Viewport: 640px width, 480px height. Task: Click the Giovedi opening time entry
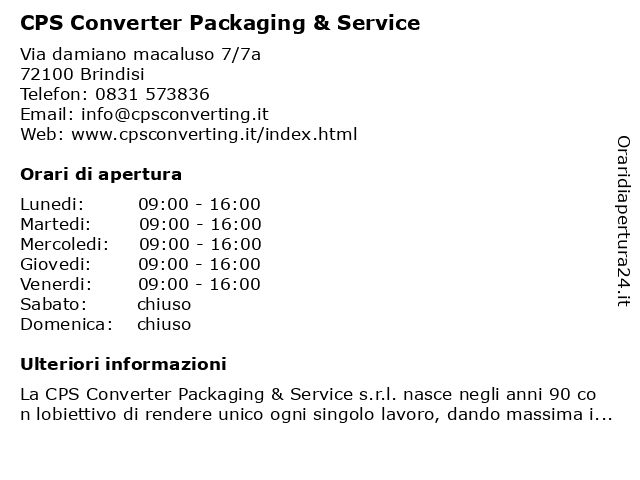click(x=200, y=264)
